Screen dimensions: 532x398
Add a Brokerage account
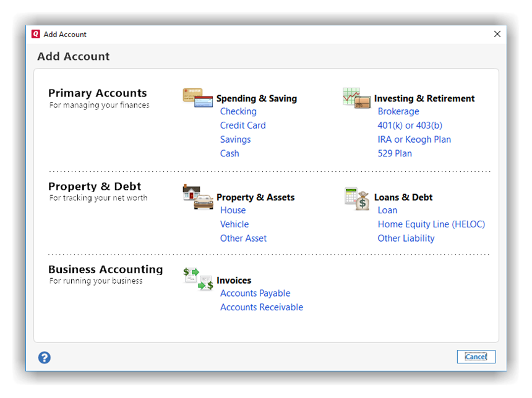coord(398,112)
